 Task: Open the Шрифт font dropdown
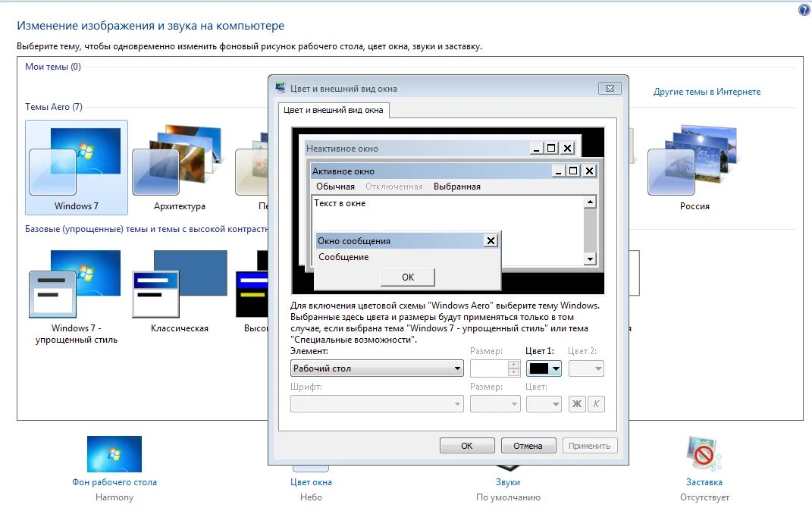tap(377, 404)
